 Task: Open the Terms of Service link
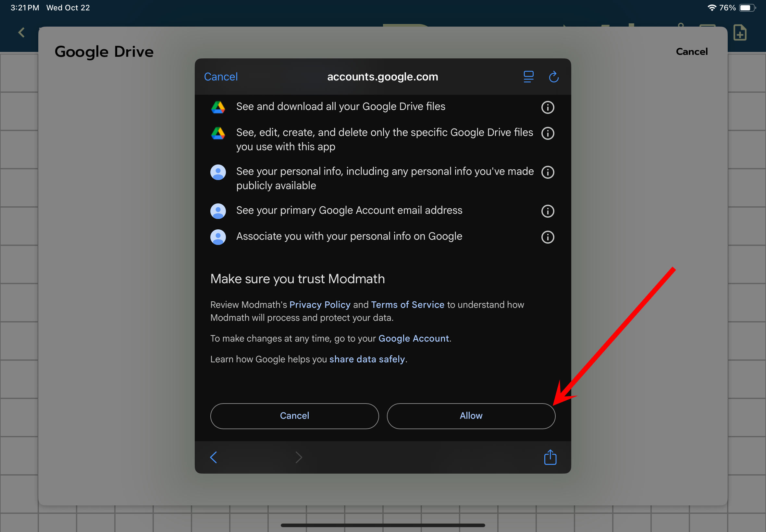point(407,305)
